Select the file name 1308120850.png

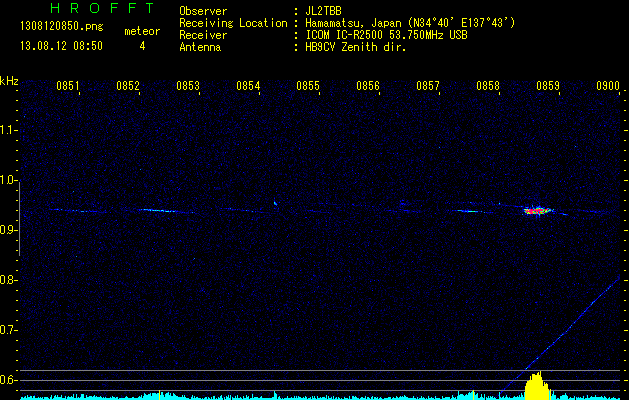click(x=62, y=27)
